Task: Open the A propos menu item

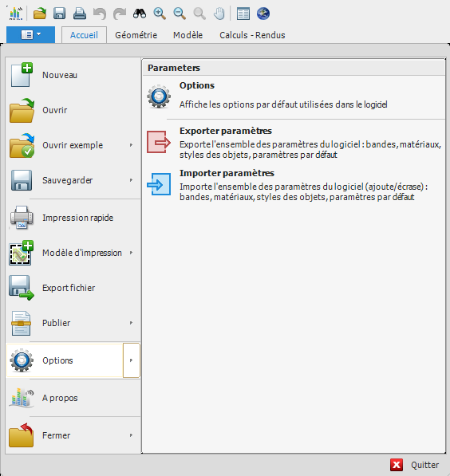Action: coord(73,398)
